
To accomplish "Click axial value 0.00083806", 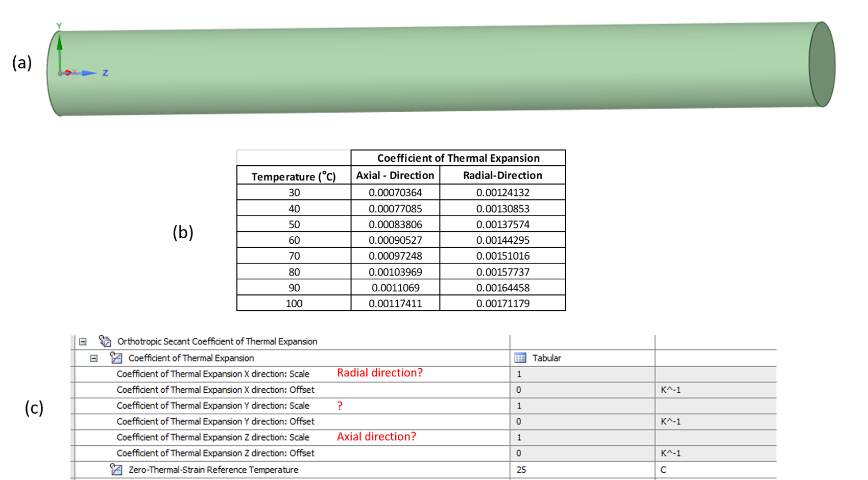I will pos(395,224).
